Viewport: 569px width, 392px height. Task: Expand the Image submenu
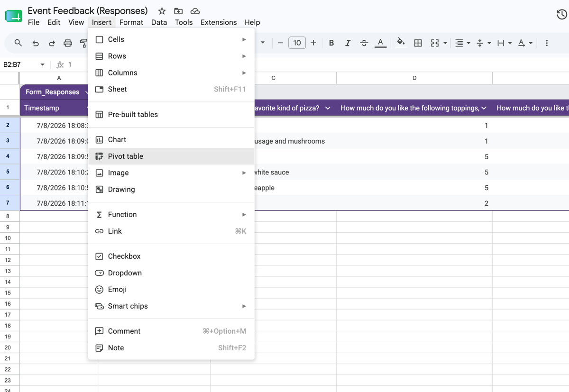point(171,173)
